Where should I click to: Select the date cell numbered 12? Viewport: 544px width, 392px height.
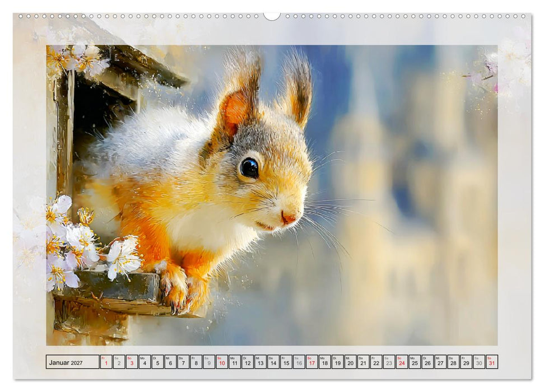[x=248, y=361]
